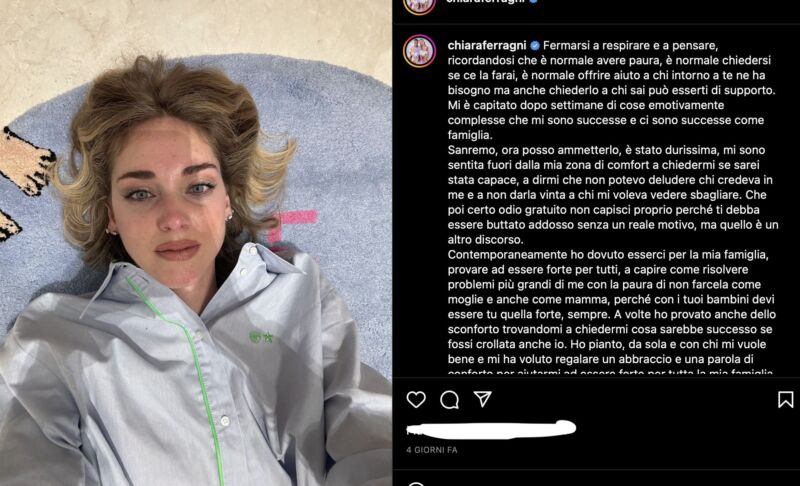Viewport: 800px width, 486px height.
Task: Click the verified badge in the top header
Action: (x=533, y=2)
